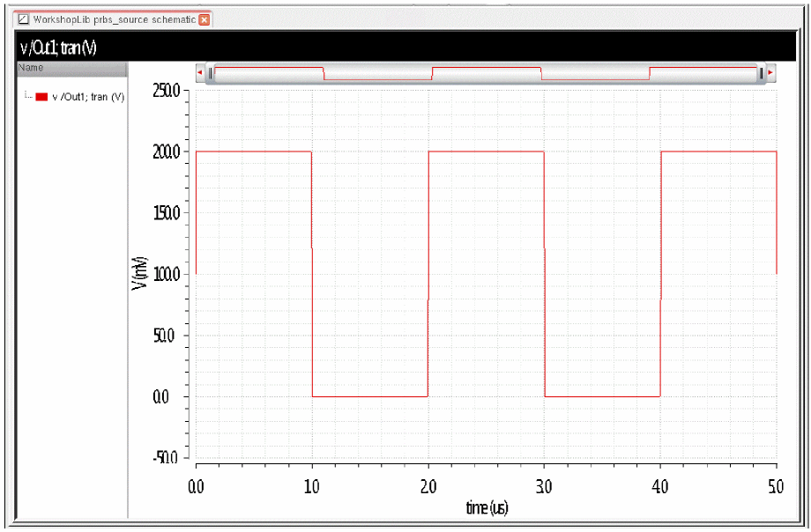Click the right scroll arrow of the zoom strip
Screen dimensions: 811x532
tap(770, 73)
